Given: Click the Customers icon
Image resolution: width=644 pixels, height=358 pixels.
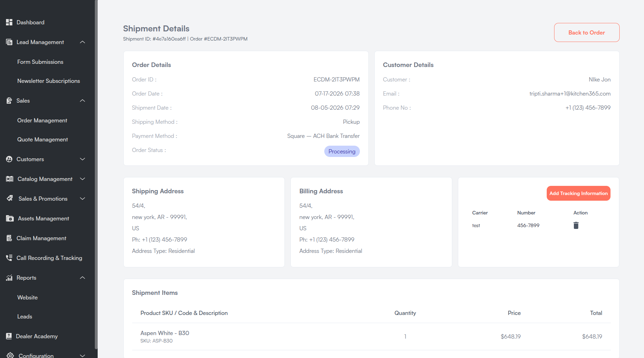Looking at the screenshot, I should pos(9,159).
